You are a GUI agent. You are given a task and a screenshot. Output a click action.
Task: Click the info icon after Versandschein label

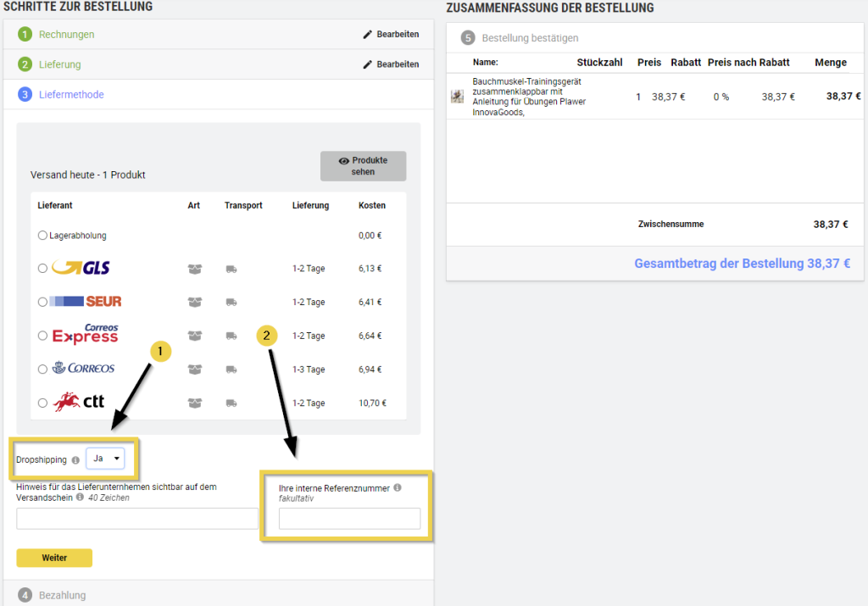tap(80, 498)
